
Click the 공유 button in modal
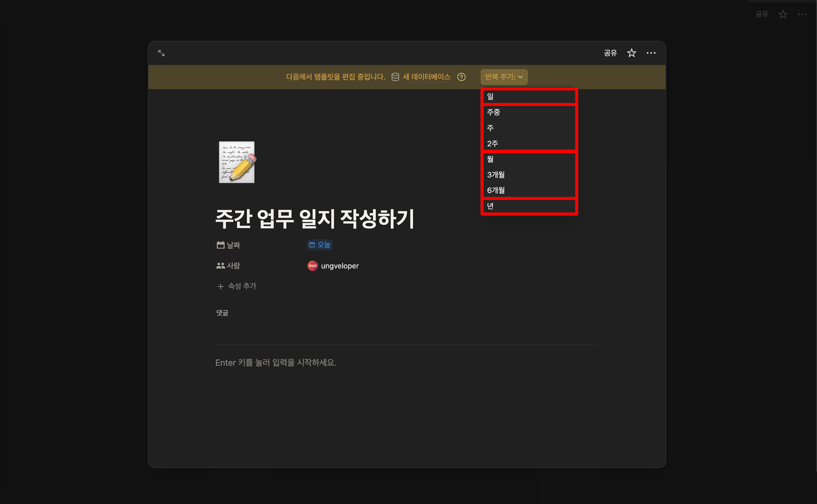610,53
